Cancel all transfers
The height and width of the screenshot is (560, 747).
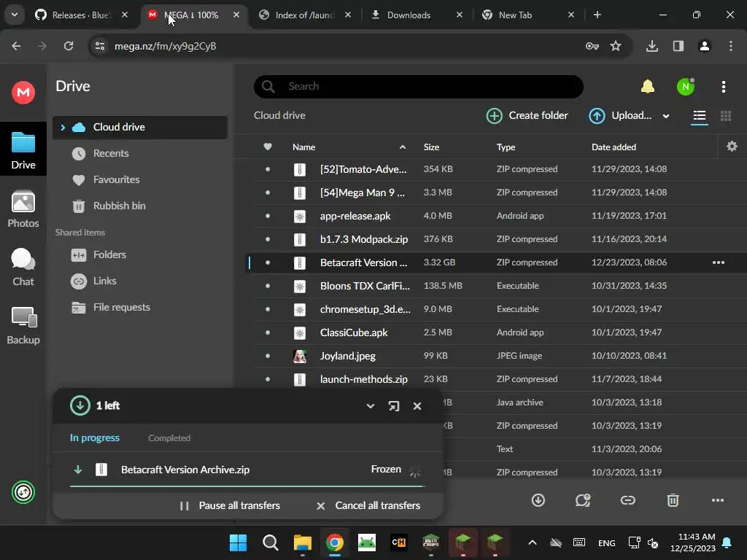(x=368, y=506)
